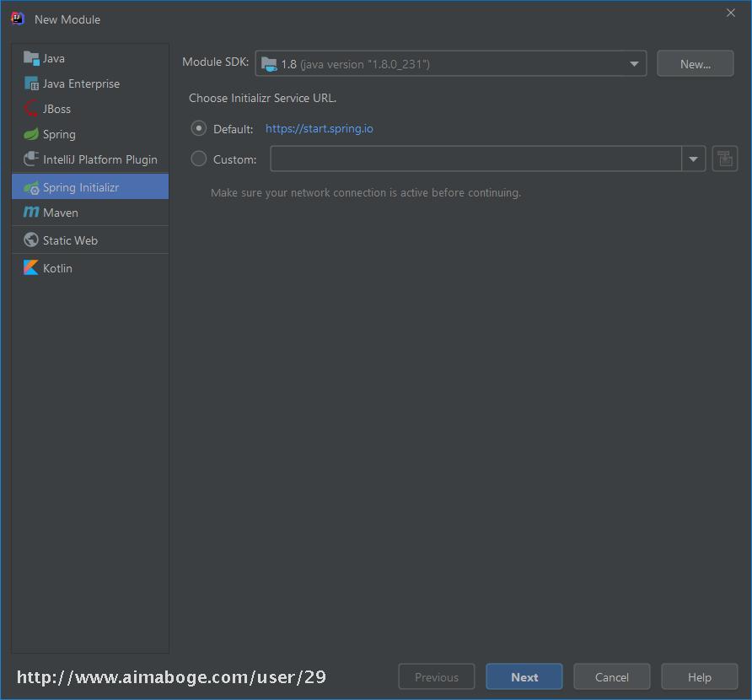752x700 pixels.
Task: Select the Default service URL radio button
Action: 199,128
